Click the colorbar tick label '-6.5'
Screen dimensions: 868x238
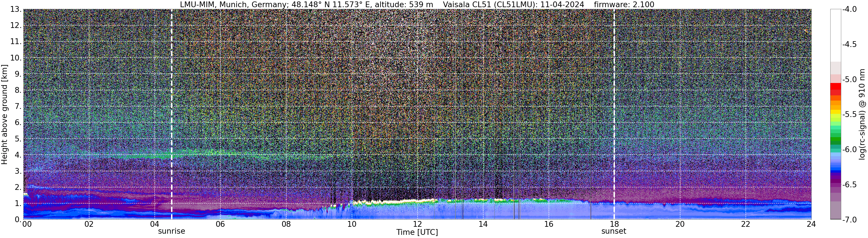850,185
